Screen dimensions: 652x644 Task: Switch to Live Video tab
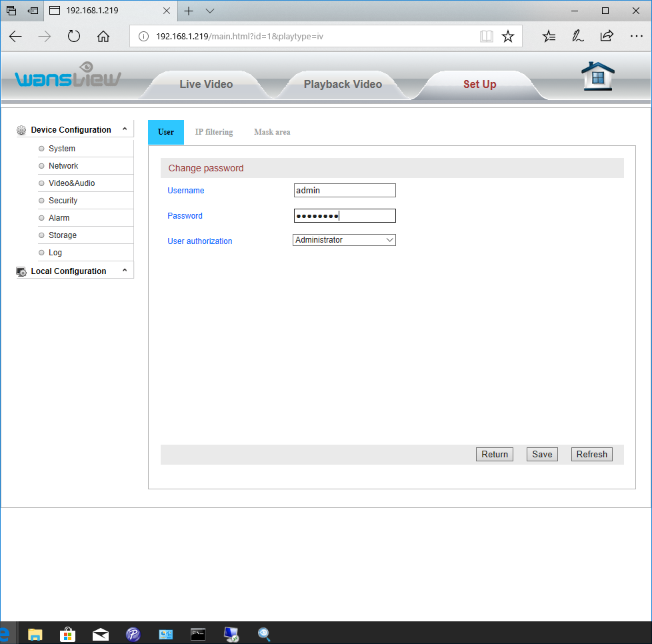tap(206, 85)
